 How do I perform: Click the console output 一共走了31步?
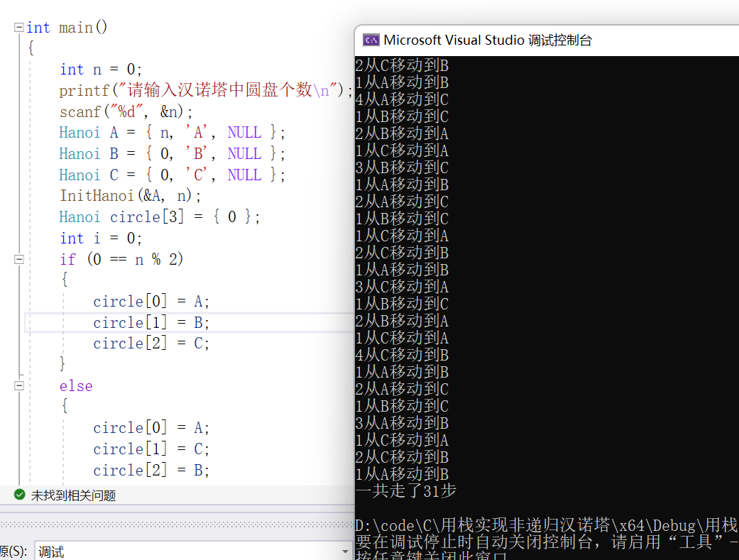pyautogui.click(x=406, y=490)
